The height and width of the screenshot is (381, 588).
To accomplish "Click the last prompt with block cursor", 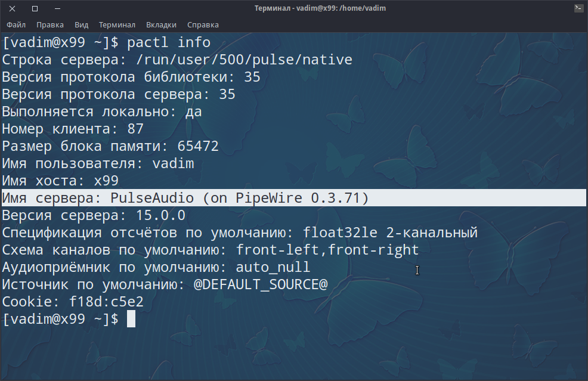I will tap(69, 319).
